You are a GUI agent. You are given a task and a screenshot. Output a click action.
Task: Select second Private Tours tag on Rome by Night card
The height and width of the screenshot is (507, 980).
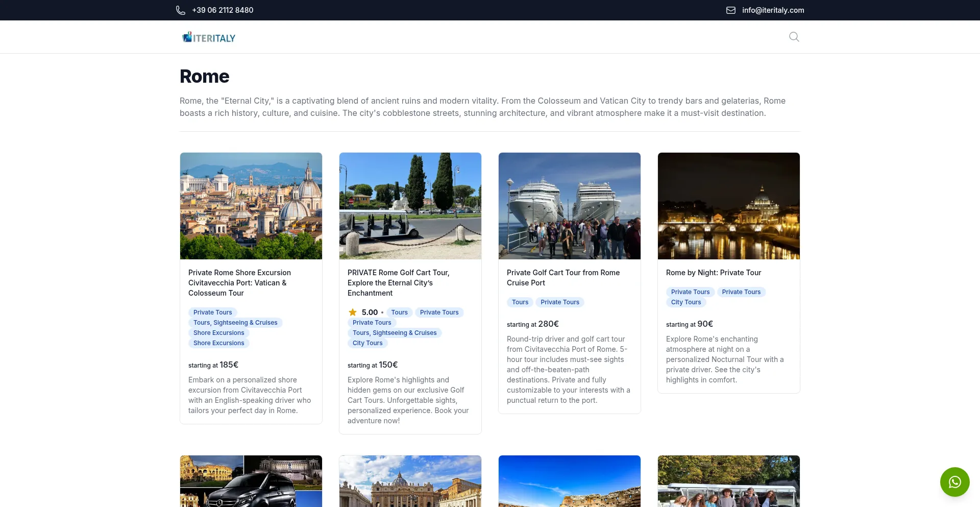click(x=741, y=292)
